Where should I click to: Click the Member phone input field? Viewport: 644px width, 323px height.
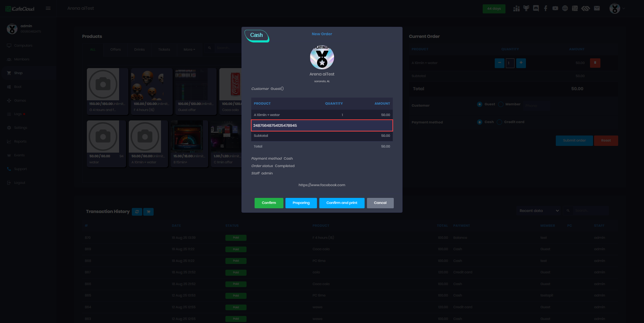pyautogui.click(x=537, y=106)
